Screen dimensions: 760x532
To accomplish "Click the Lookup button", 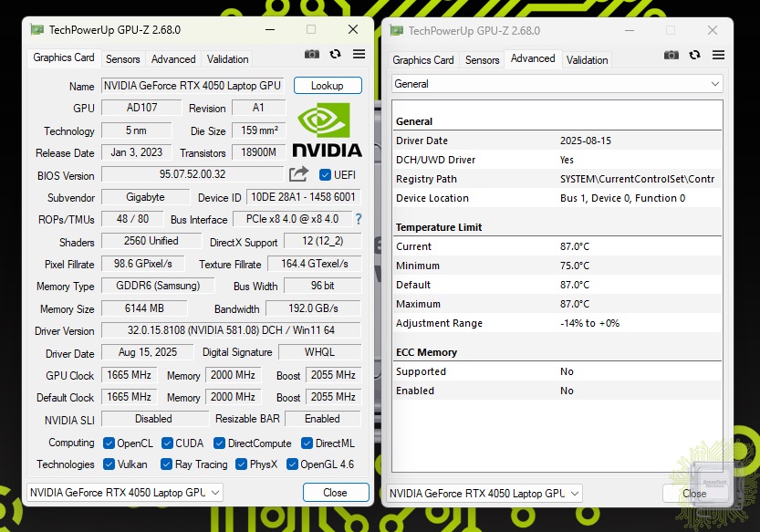I will click(x=328, y=86).
